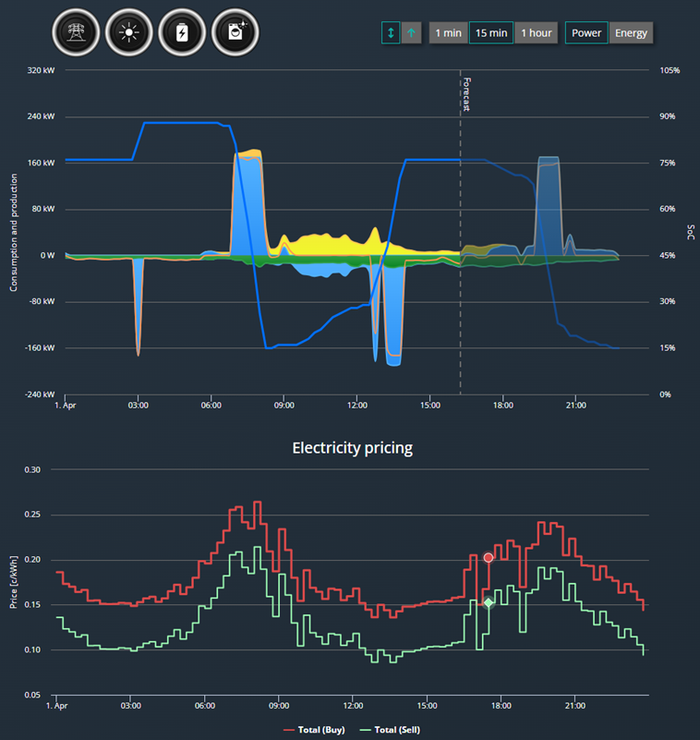The height and width of the screenshot is (740, 700).
Task: Toggle the battery charging icon button
Action: point(182,32)
